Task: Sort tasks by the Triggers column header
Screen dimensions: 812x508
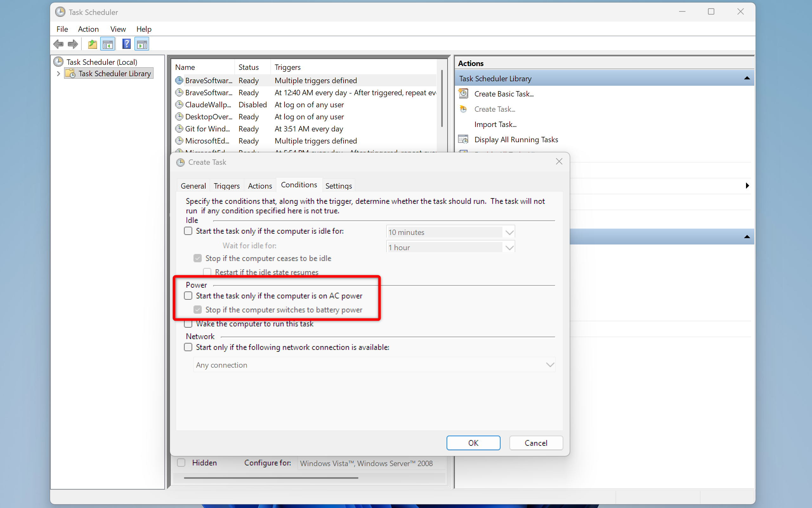Action: [x=354, y=67]
